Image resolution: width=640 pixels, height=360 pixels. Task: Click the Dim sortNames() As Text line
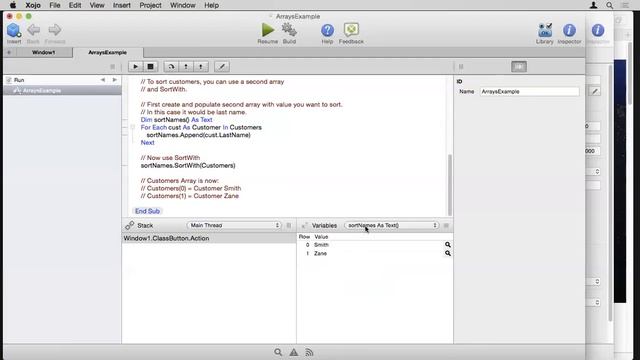[176, 120]
